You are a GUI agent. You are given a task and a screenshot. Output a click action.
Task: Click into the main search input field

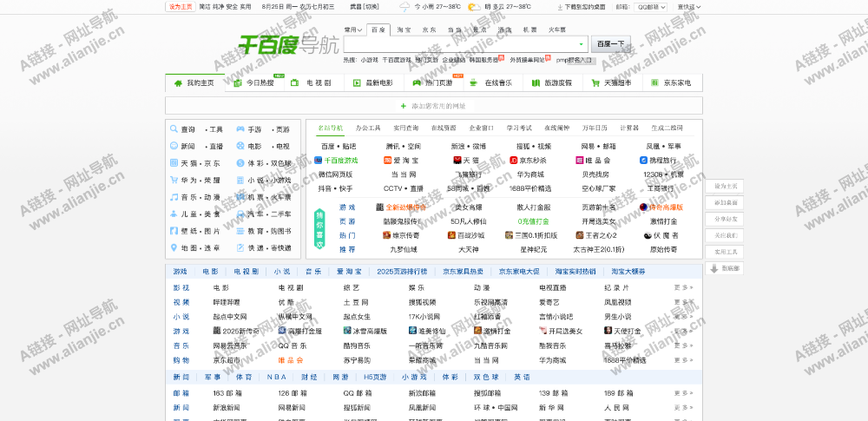pyautogui.click(x=460, y=43)
